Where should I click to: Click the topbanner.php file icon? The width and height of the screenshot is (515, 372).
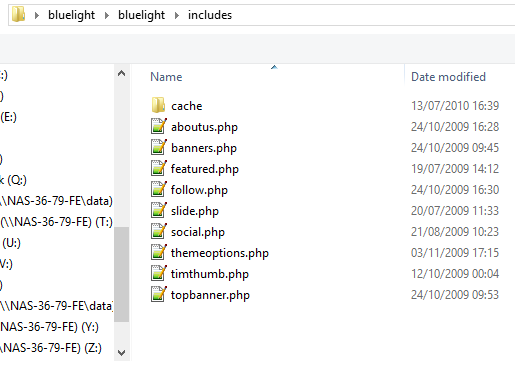point(159,294)
